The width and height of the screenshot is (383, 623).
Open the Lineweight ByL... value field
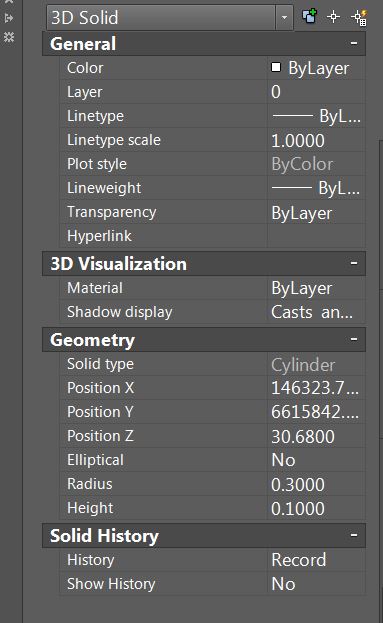[316, 188]
